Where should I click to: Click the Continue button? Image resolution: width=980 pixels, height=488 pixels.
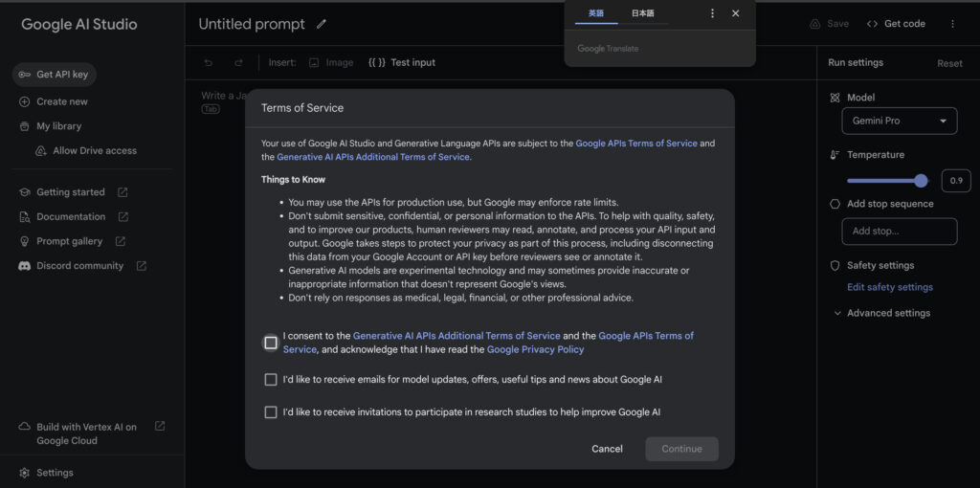(x=681, y=449)
